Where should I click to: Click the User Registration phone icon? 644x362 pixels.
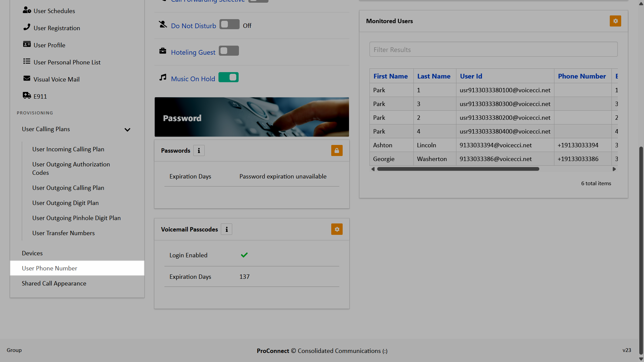click(27, 27)
